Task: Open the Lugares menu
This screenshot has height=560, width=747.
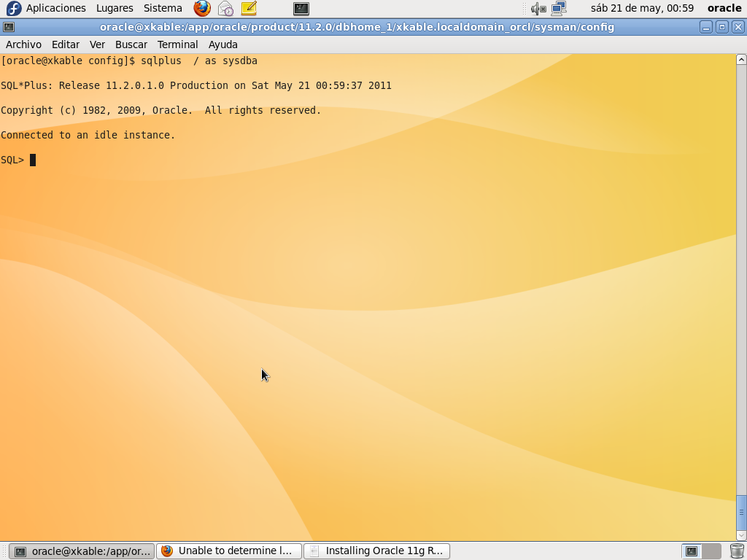Action: [115, 8]
